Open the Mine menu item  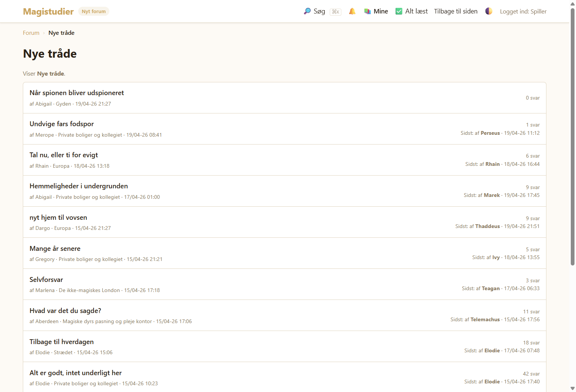[x=381, y=11]
